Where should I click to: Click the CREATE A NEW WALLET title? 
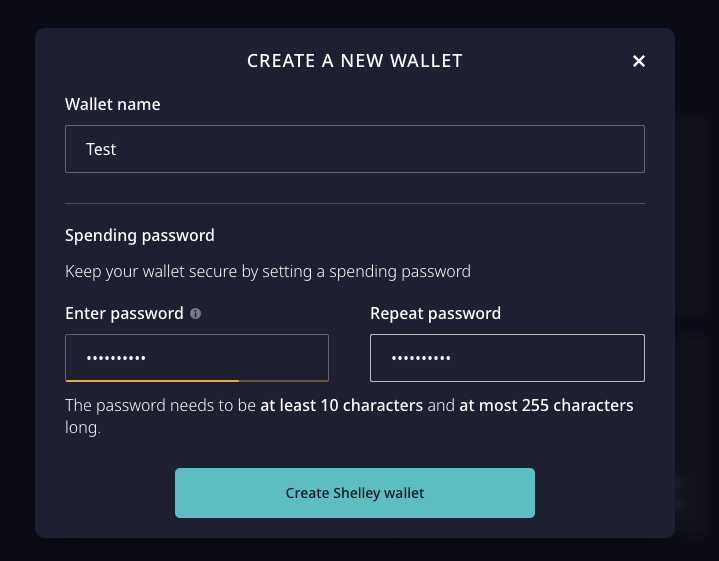coord(355,61)
